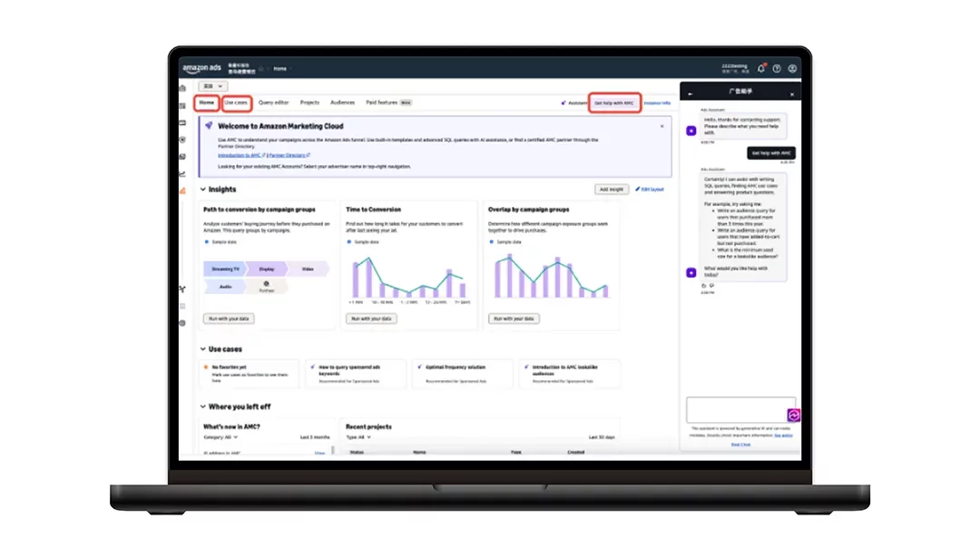Open the help question mark icon

pos(777,68)
